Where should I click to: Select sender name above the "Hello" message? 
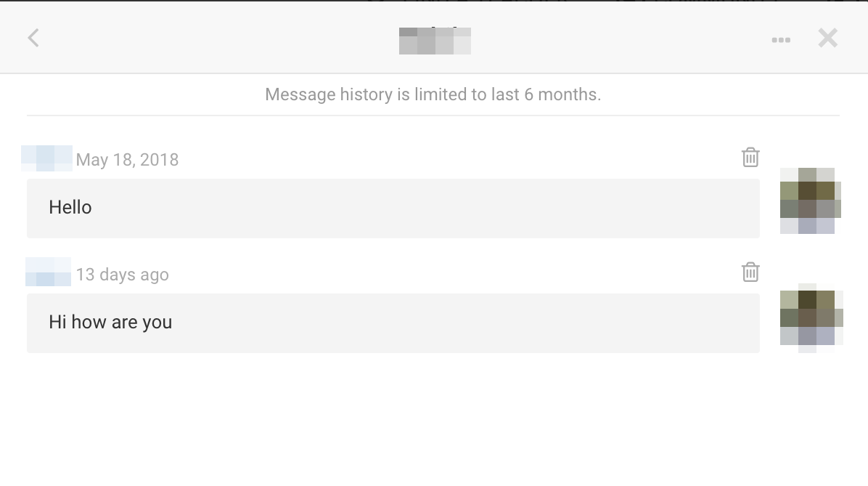click(47, 158)
